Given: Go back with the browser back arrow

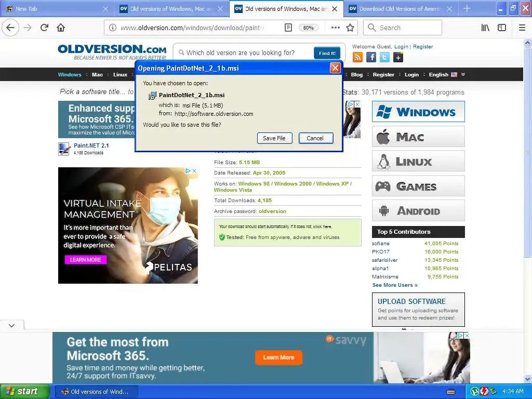Looking at the screenshot, I should click(10, 28).
